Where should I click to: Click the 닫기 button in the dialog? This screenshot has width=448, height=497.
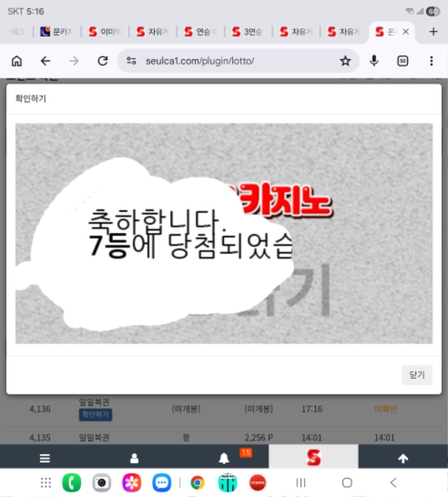point(417,375)
